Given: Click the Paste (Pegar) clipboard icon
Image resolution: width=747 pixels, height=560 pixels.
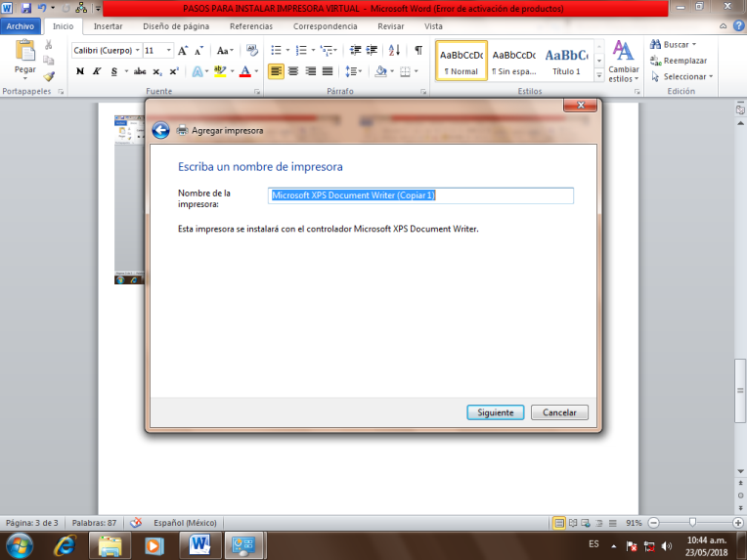Looking at the screenshot, I should (x=24, y=51).
